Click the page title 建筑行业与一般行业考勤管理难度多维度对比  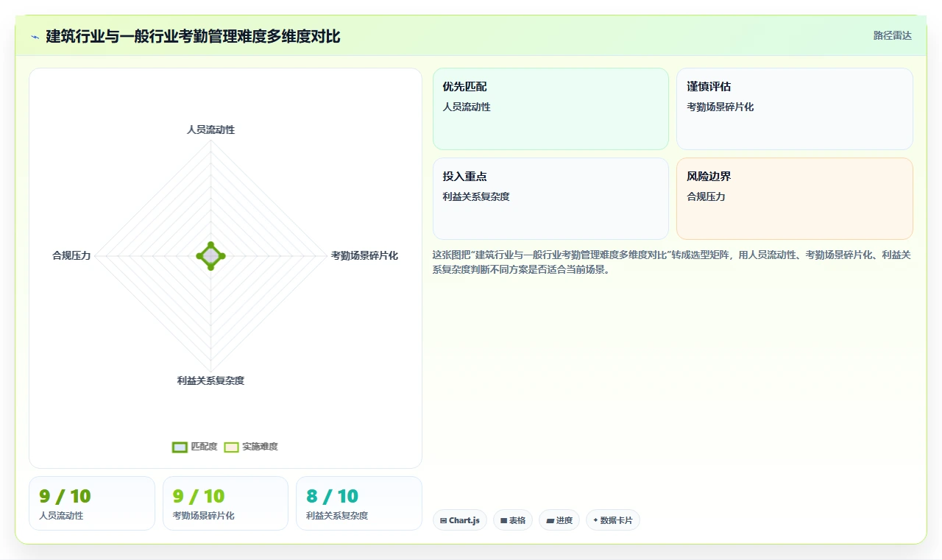point(193,36)
